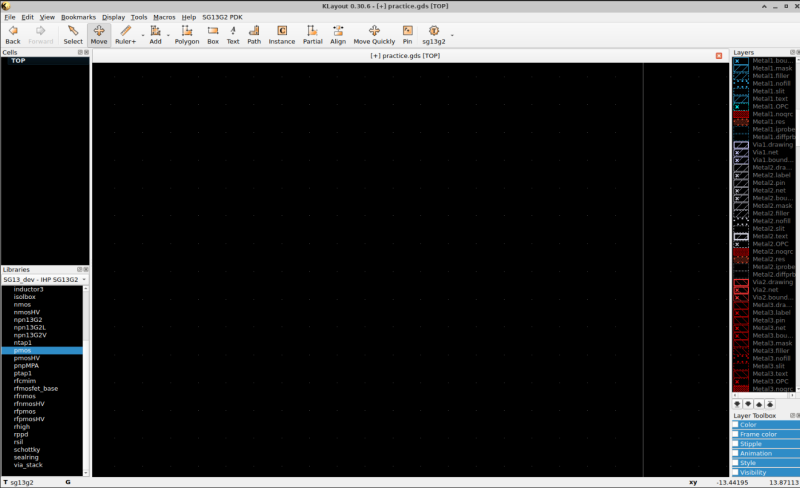Select the Metal1.noqrc red layer swatch
This screenshot has width=800, height=488.
pos(741,114)
